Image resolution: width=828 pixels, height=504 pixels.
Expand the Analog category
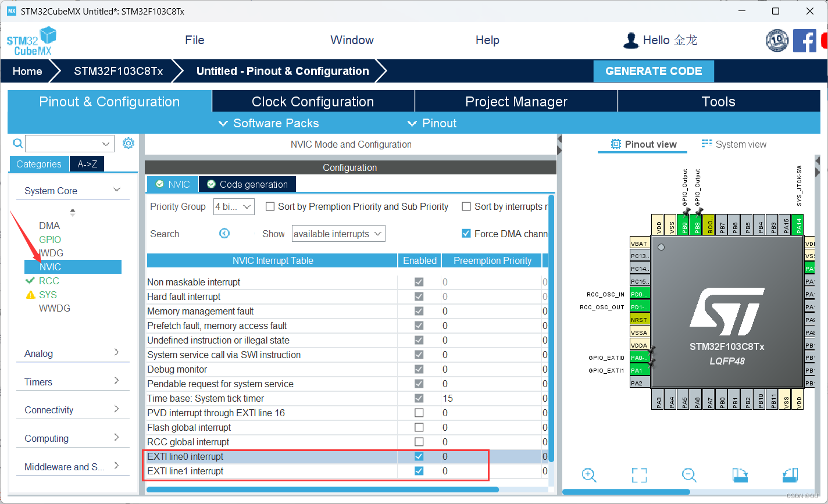(x=117, y=352)
